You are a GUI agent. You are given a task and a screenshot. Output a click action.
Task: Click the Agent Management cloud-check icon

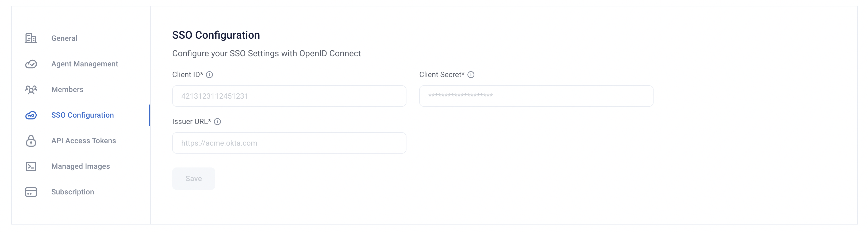click(31, 64)
